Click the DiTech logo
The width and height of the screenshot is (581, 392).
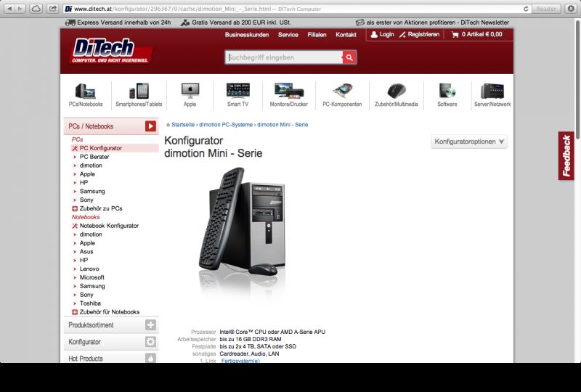110,51
